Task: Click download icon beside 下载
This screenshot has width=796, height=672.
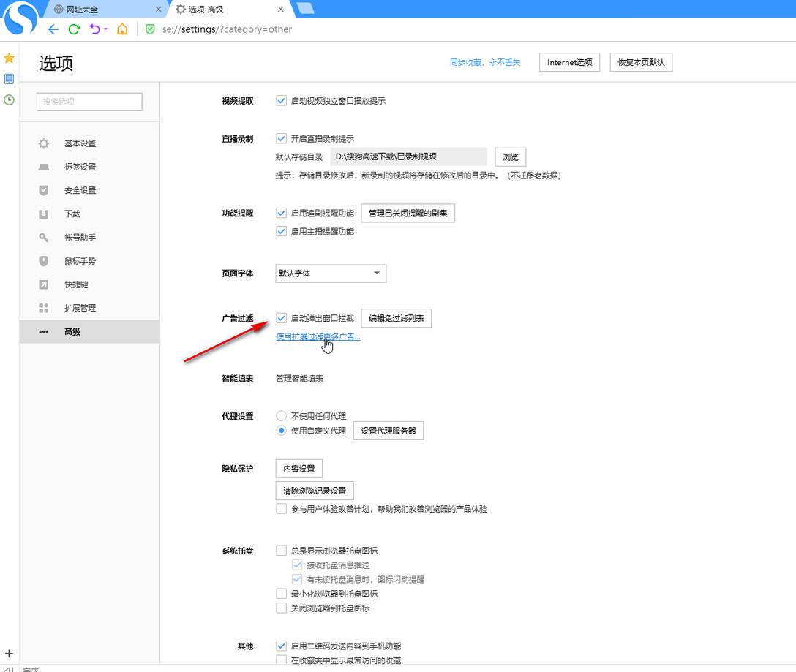Action: tap(44, 214)
